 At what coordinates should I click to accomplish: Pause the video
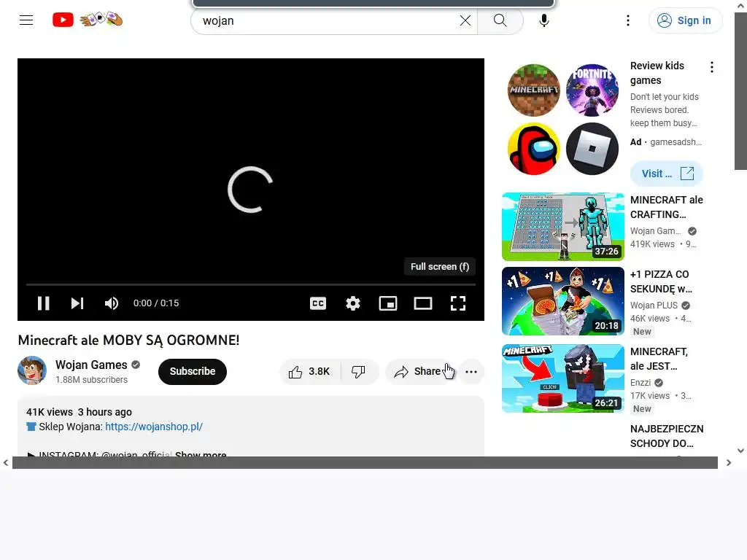43,303
